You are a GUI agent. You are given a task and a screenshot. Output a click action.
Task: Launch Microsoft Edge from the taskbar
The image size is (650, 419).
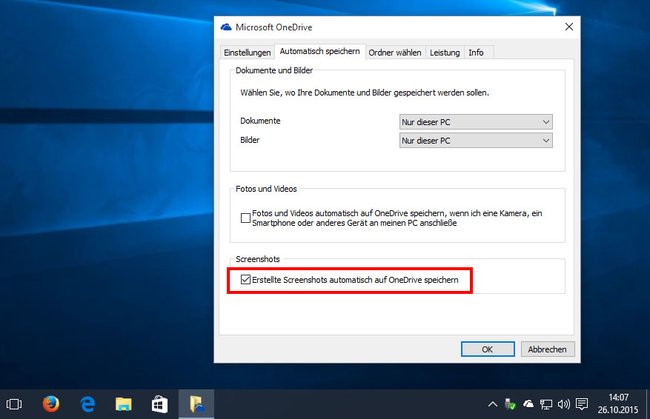coord(87,404)
